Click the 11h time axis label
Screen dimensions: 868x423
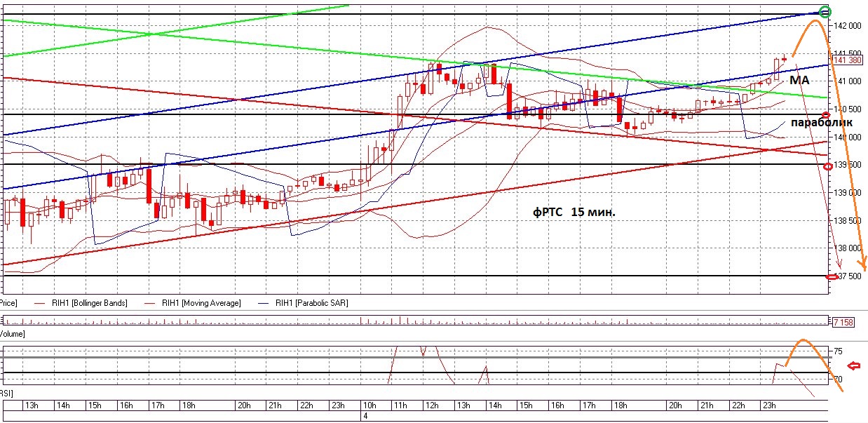click(401, 405)
